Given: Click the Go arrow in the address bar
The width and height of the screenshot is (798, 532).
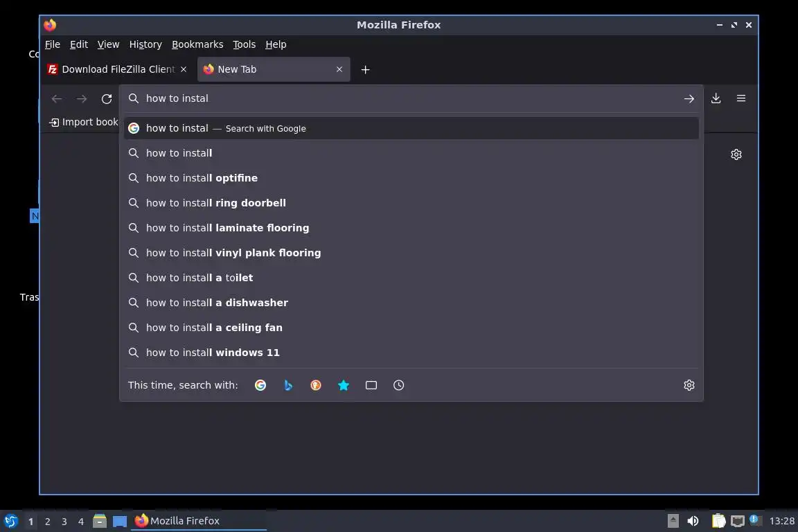Looking at the screenshot, I should click(x=689, y=99).
